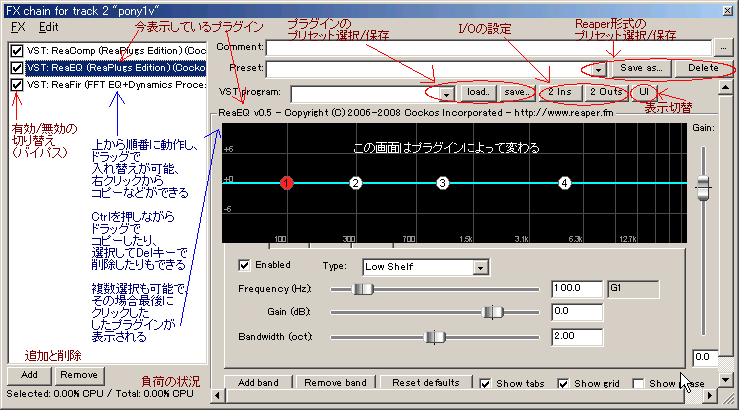This screenshot has width=739, height=410.
Task: Bypass the ReaComp plugin checkbox
Action: 16,50
